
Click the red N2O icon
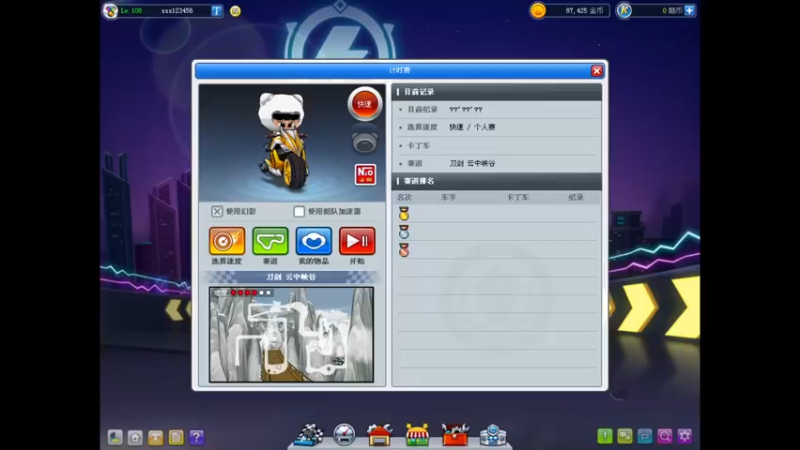pyautogui.click(x=365, y=174)
